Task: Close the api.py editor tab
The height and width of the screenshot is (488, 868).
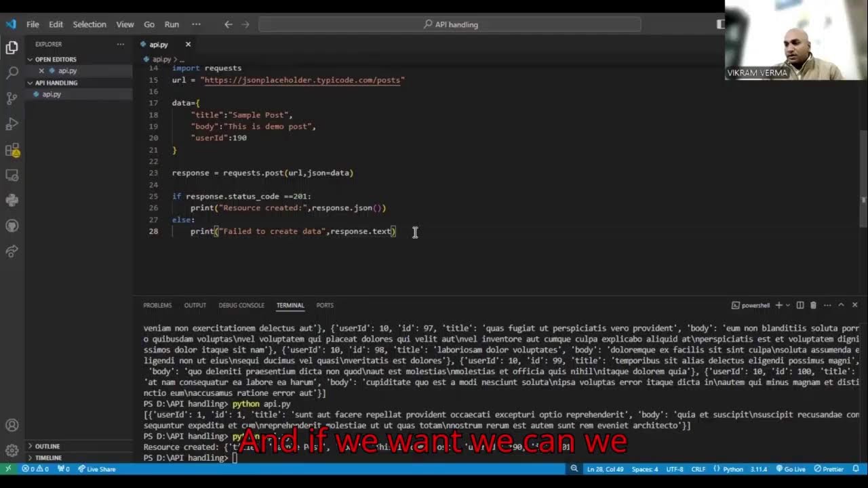Action: [x=188, y=44]
